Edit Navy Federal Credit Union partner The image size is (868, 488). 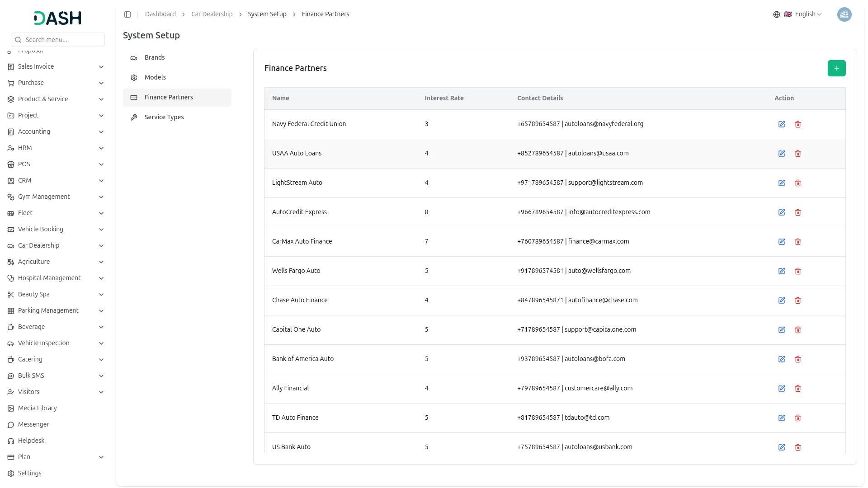(781, 124)
